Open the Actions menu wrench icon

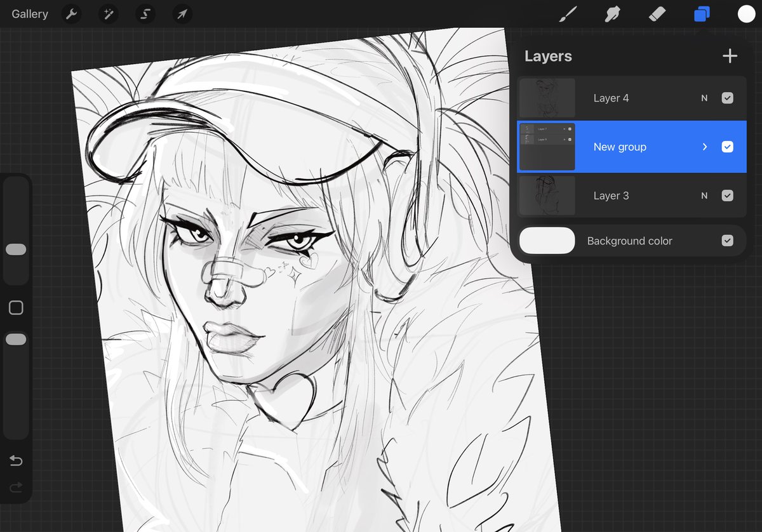[x=71, y=13]
